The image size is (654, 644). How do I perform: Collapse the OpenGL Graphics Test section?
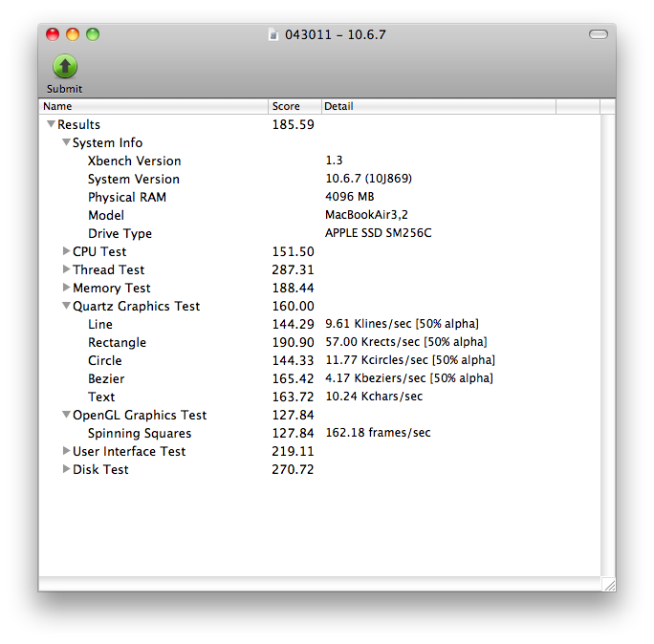click(x=66, y=415)
